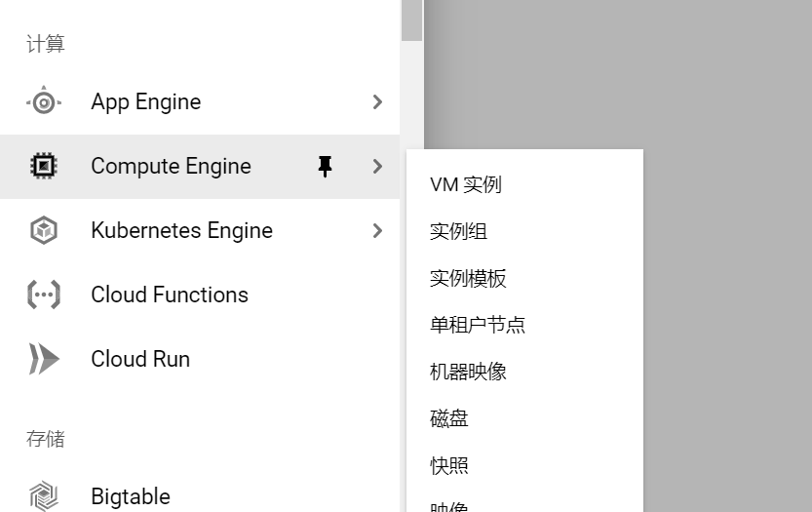Click the Compute Engine chip icon
This screenshot has width=812, height=512.
[x=44, y=167]
